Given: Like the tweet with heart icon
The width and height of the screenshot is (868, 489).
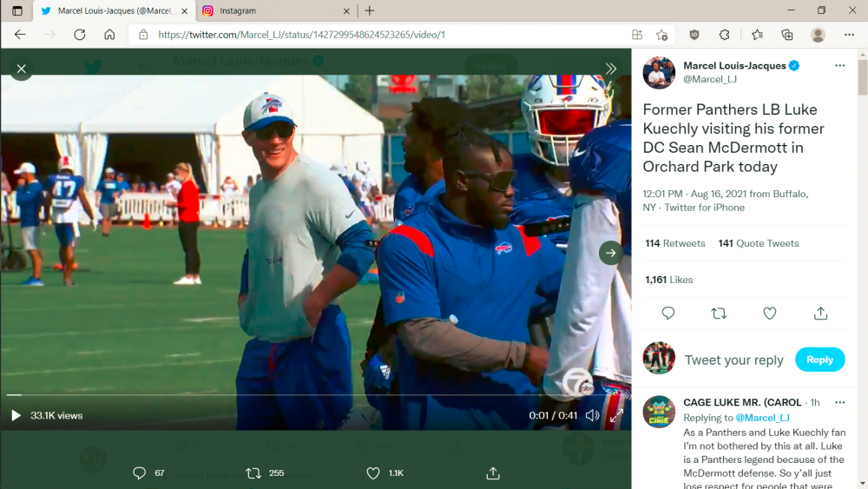Looking at the screenshot, I should pyautogui.click(x=769, y=314).
